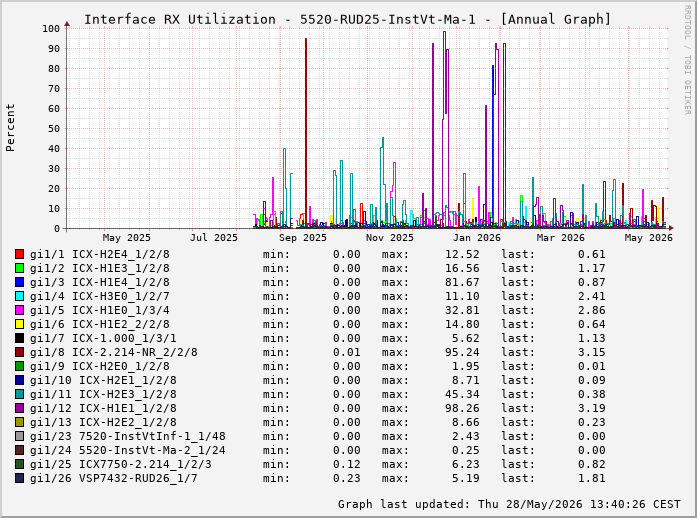Screen dimensions: 697x518
Task: Click label gi1/9 ICX-H2E0_1/2/8
Action: point(100,366)
